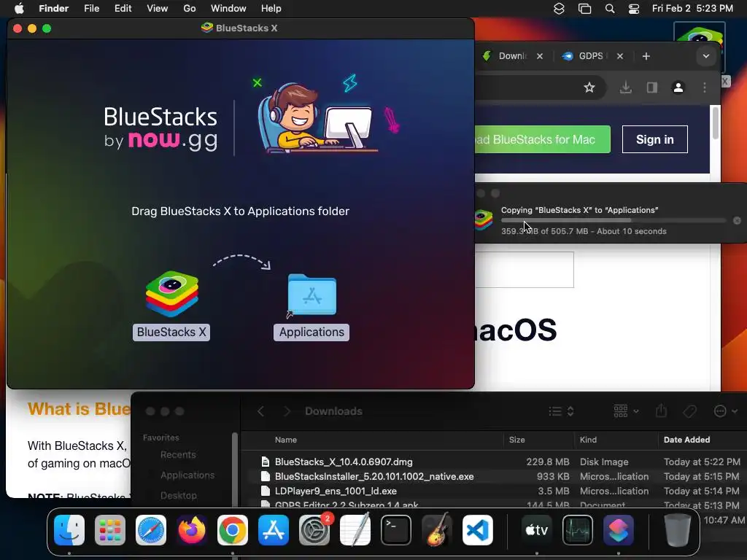Open Finder from the Dock

(x=69, y=530)
